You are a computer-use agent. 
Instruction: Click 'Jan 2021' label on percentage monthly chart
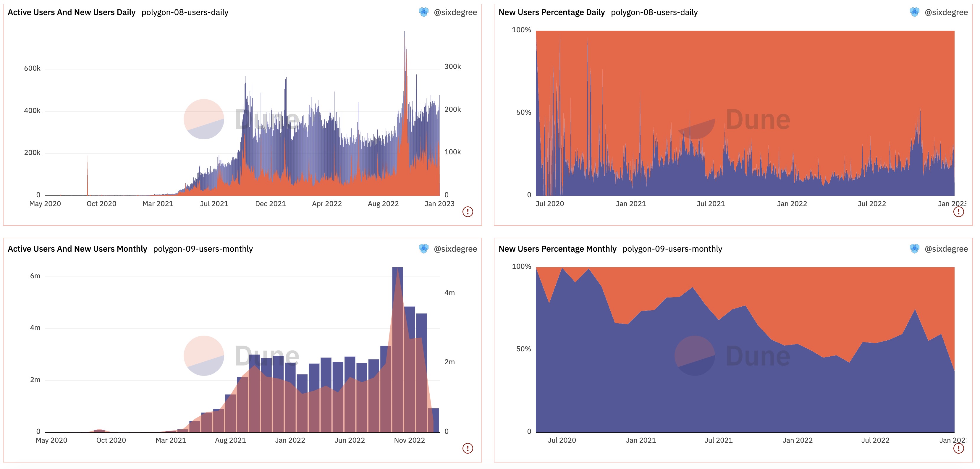tap(641, 440)
